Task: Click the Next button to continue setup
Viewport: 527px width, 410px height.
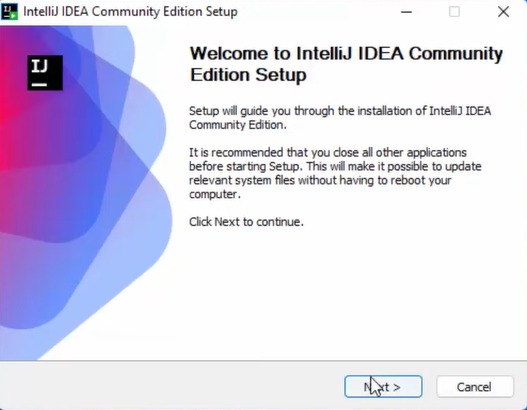Action: 383,386
